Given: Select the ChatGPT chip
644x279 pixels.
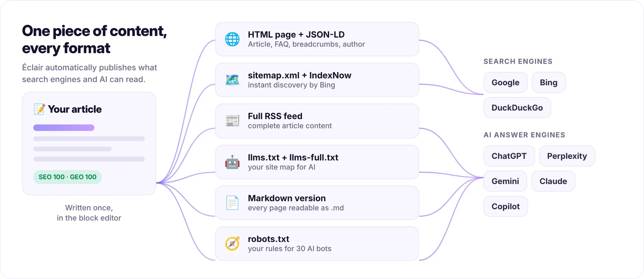Looking at the screenshot, I should pos(509,156).
